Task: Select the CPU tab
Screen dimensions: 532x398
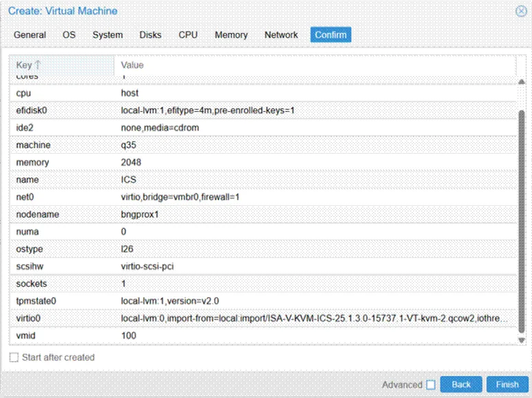Action: pyautogui.click(x=188, y=35)
